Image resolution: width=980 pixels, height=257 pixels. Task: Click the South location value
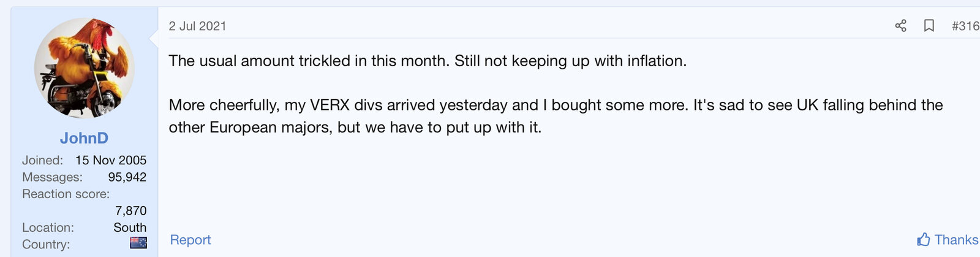[x=130, y=228]
